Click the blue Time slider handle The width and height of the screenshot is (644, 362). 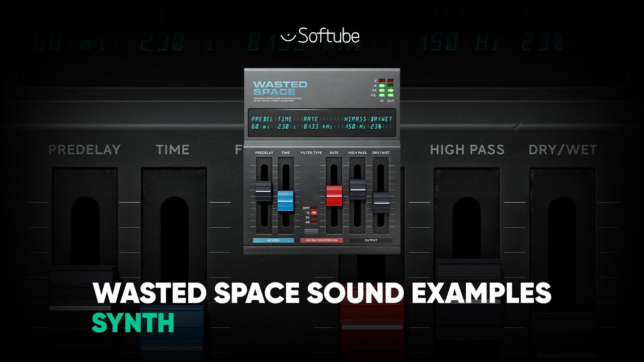coord(285,201)
